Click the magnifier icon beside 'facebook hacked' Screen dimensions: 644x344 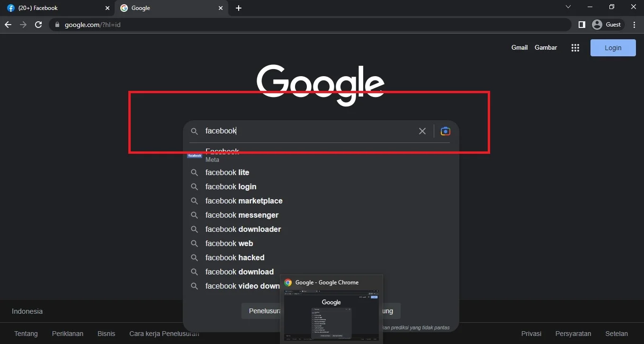click(x=194, y=258)
